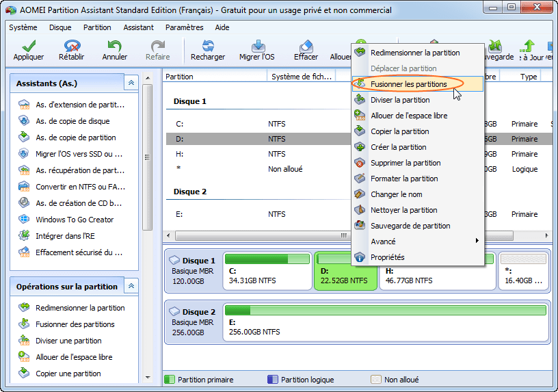Select the H: partition row in list
This screenshot has width=558, height=392.
coord(258,154)
